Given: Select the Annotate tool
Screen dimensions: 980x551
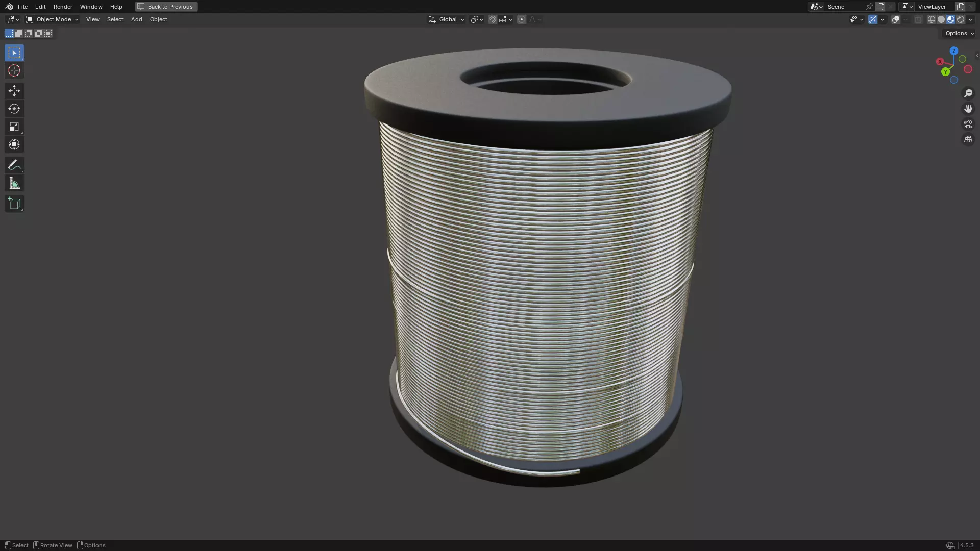Looking at the screenshot, I should [14, 165].
